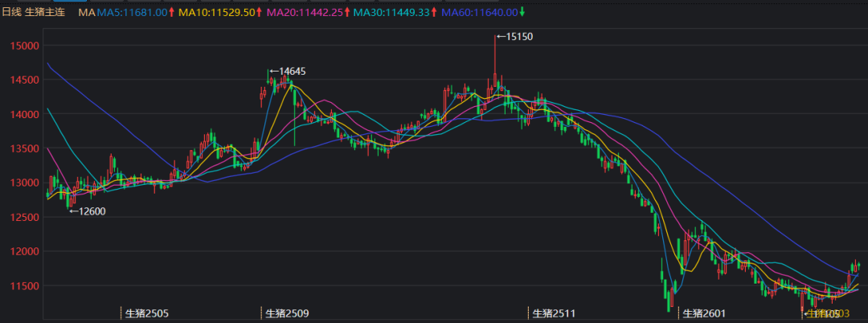Click the MA30 value label
The width and height of the screenshot is (868, 323).
coord(391,13)
